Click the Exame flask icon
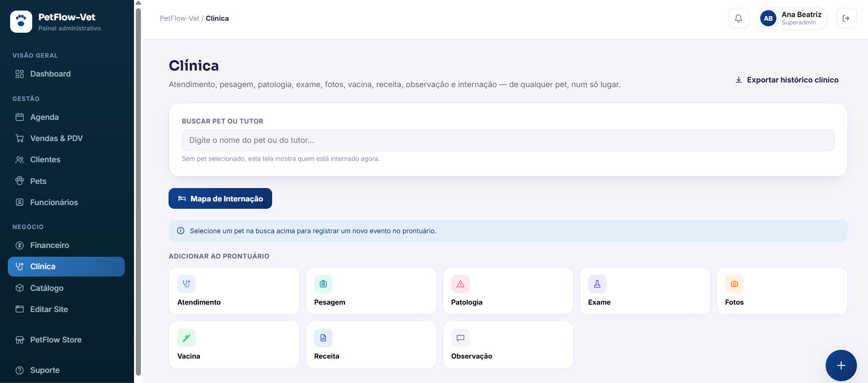The height and width of the screenshot is (383, 868). [x=597, y=284]
